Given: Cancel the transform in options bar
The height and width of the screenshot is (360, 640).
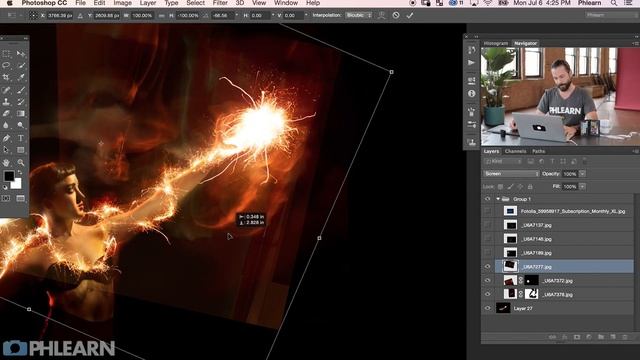Looking at the screenshot, I should tap(396, 16).
